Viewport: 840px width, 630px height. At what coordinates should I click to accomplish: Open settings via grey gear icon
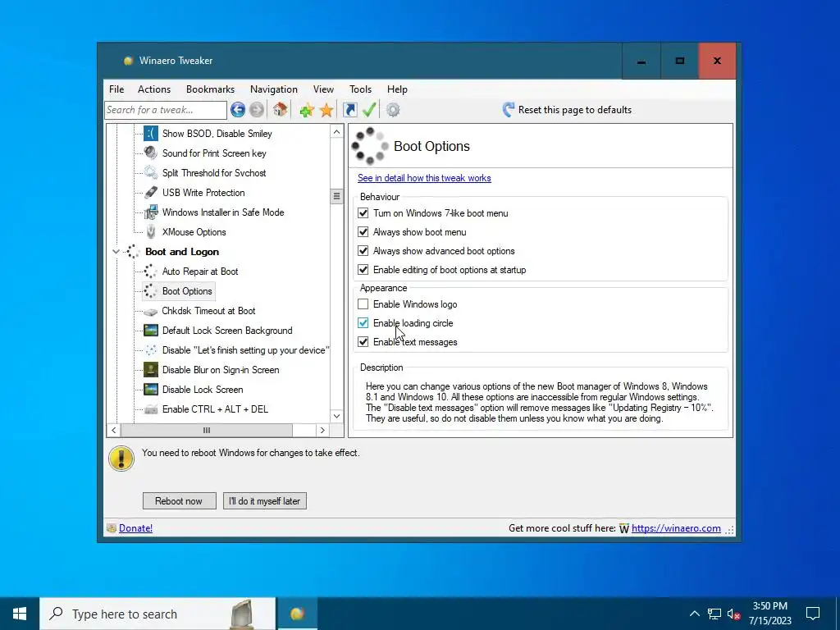pos(393,110)
